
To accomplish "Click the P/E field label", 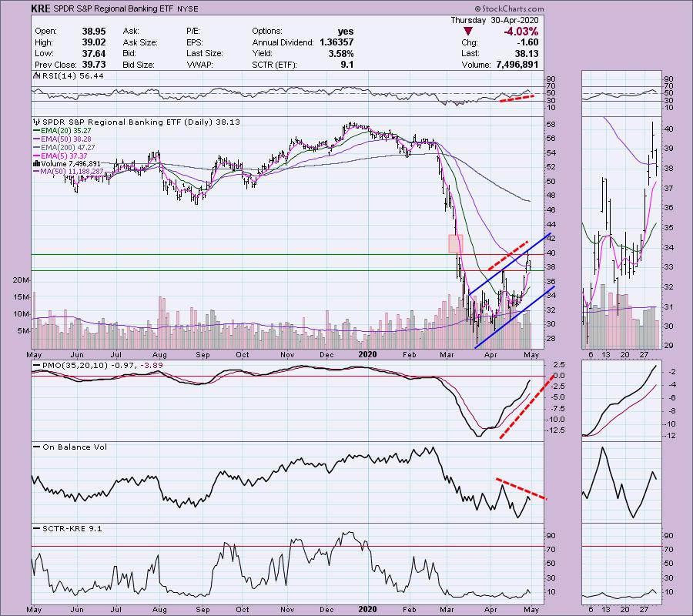I will [x=192, y=32].
